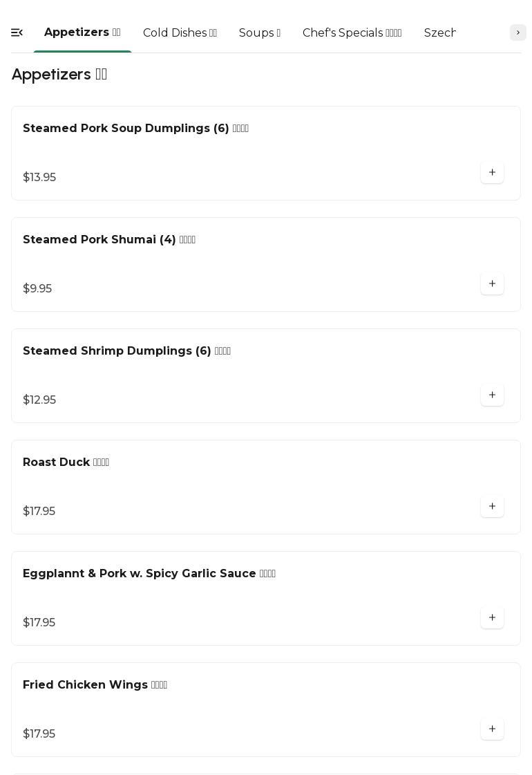532x775 pixels.
Task: Add Steamed Pork Shumai to cart
Action: point(492,284)
